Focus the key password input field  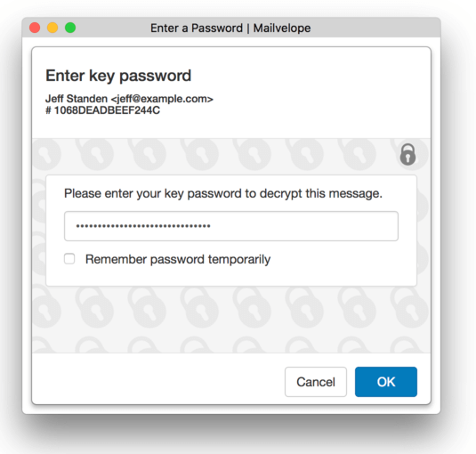[231, 226]
